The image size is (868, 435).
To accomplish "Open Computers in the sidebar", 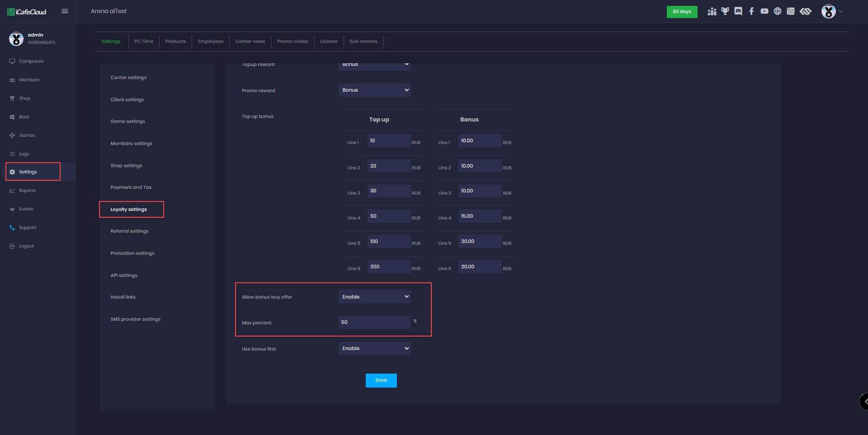I will (31, 61).
